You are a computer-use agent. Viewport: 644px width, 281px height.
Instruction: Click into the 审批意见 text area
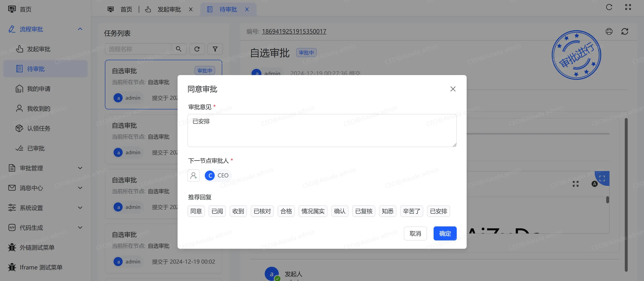coord(322,130)
